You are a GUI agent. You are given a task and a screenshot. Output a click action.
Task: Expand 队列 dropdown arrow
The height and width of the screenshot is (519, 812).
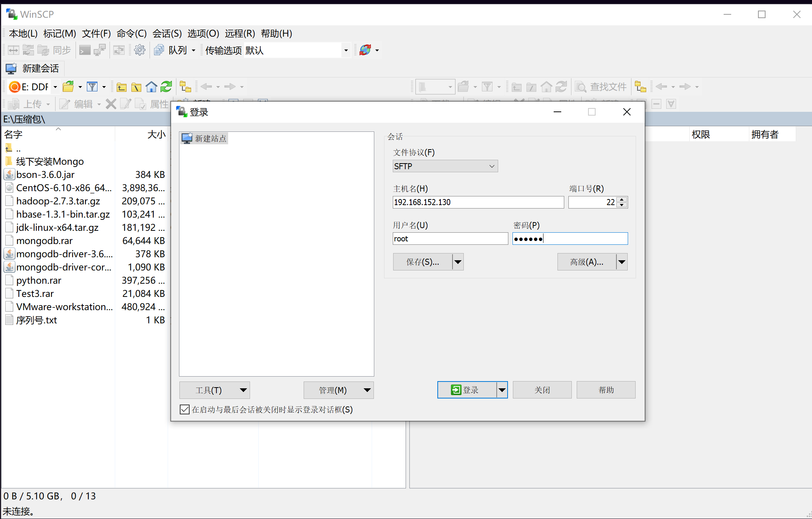193,50
